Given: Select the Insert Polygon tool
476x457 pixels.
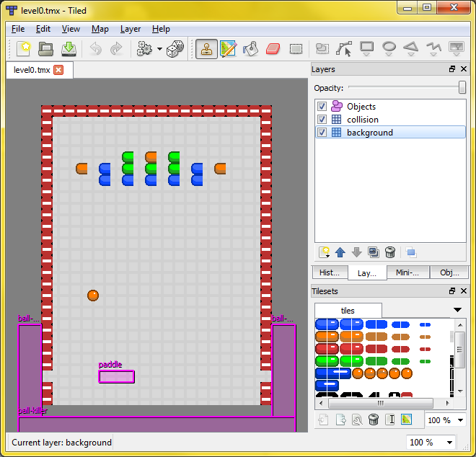Looking at the screenshot, I should pyautogui.click(x=411, y=48).
